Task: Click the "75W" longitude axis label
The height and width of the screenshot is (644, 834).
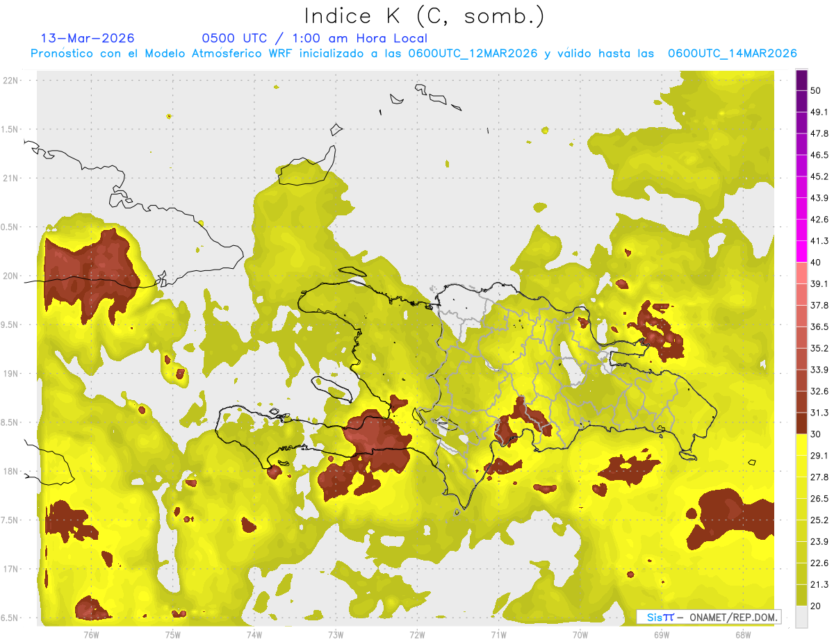Action: (172, 634)
